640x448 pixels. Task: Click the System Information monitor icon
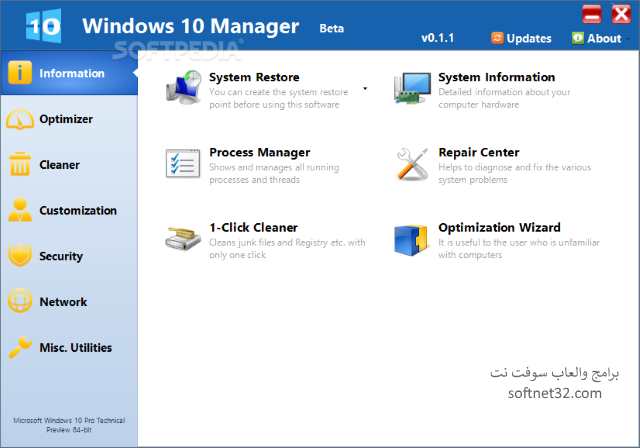[x=412, y=88]
